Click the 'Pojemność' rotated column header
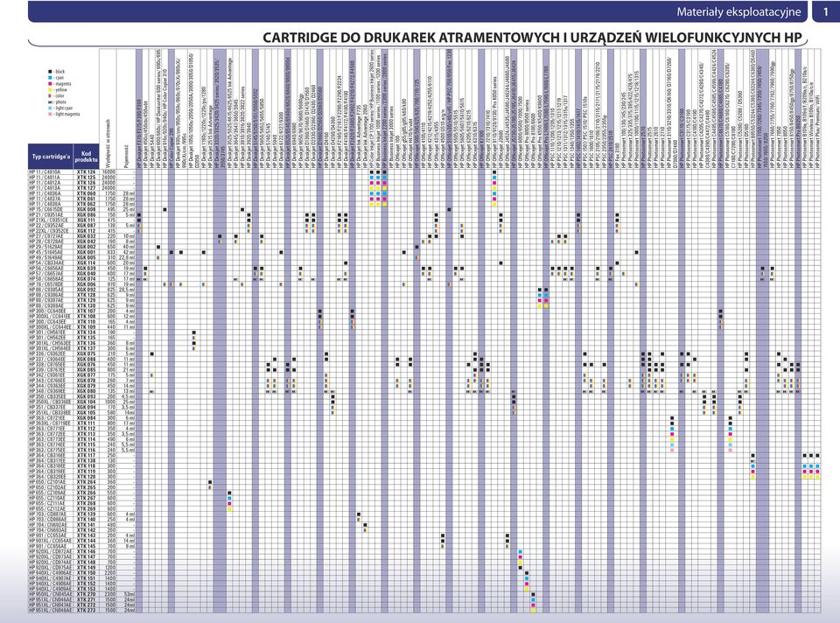Screen dimensions: 840x623 coord(126,156)
